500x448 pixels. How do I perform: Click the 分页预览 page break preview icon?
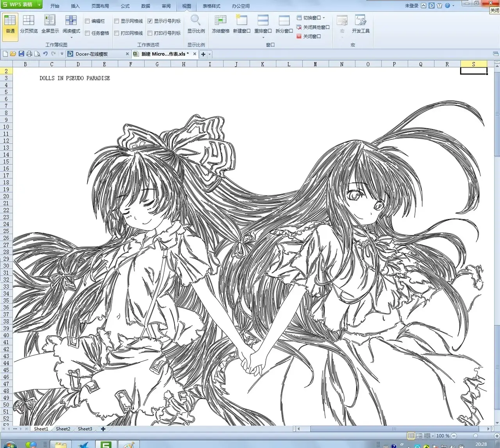tap(29, 24)
